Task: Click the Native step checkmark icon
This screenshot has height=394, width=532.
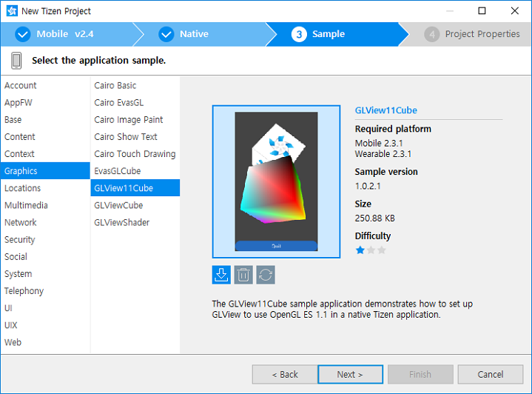Action: tap(166, 34)
